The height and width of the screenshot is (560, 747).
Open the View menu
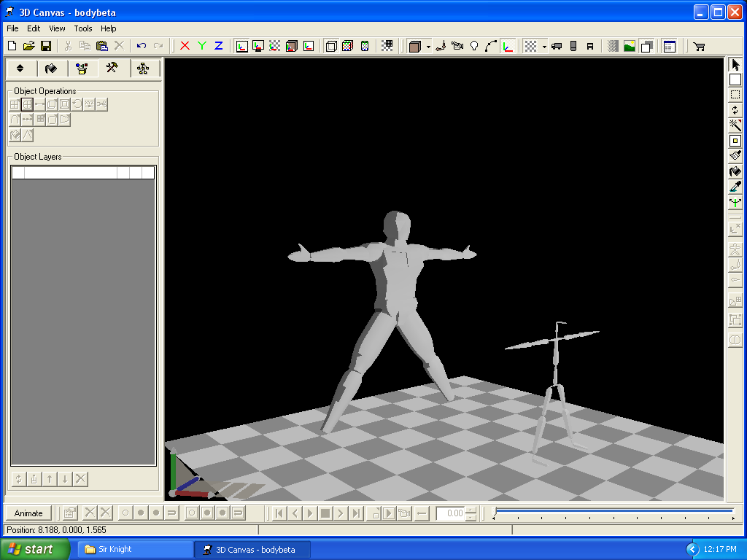click(57, 28)
